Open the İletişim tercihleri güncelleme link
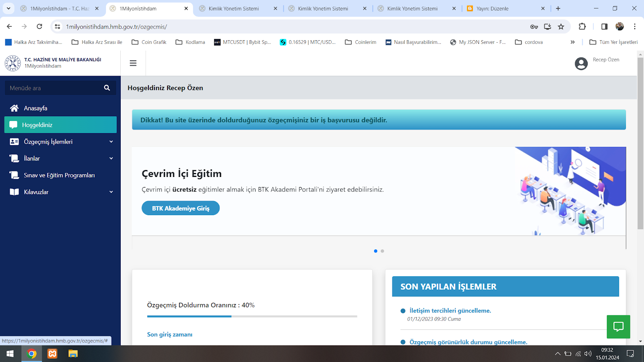 point(450,311)
